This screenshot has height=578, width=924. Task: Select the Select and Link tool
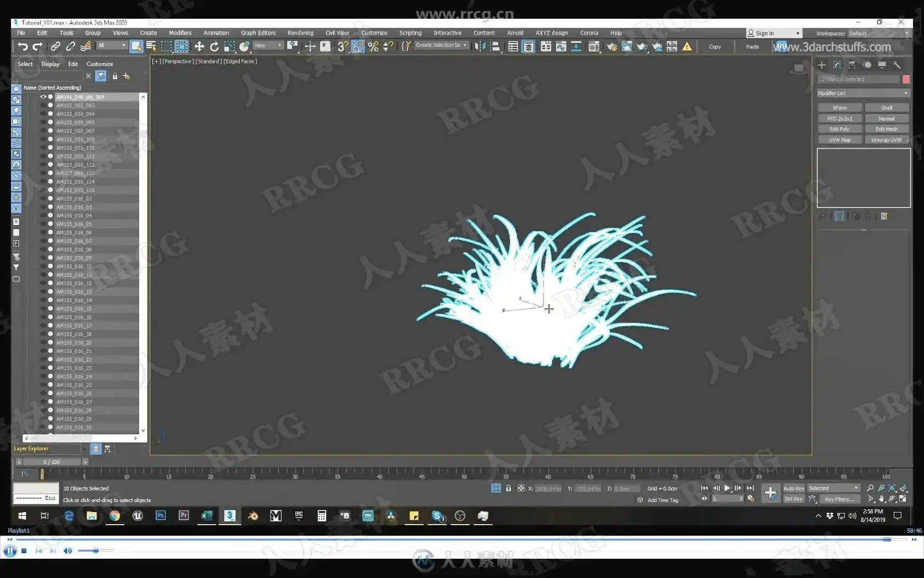point(56,47)
